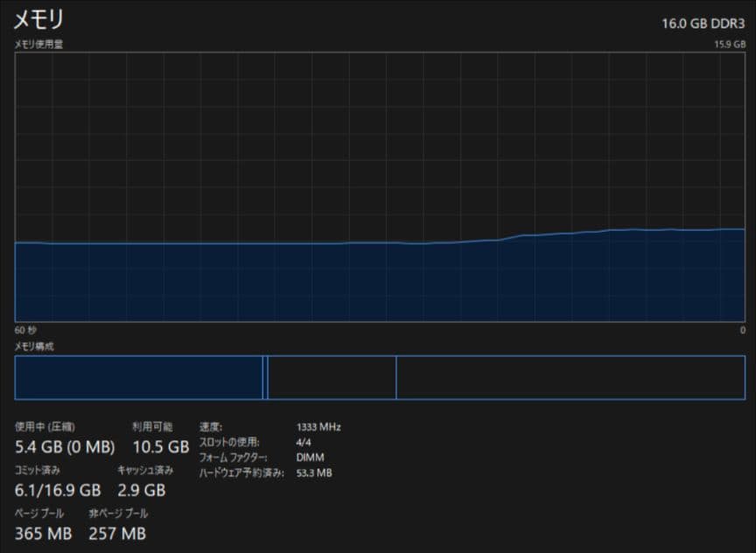Click the 4/4 slots used value

pos(302,443)
